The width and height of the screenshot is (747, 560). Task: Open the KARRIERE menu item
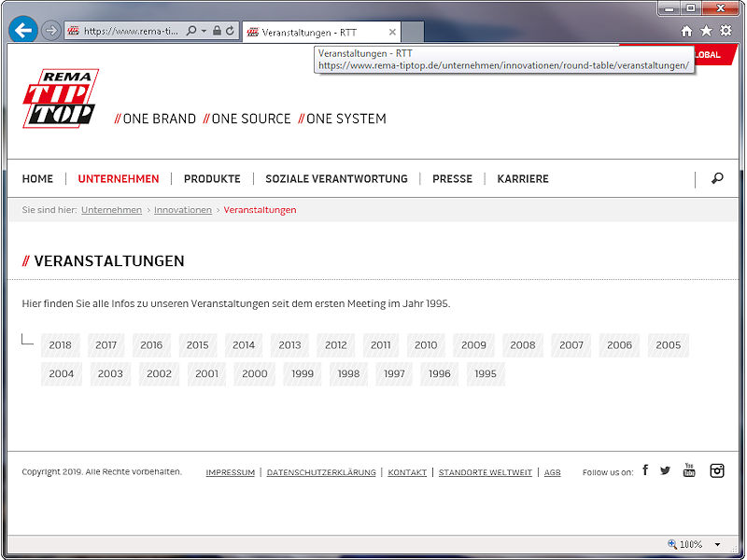(523, 179)
